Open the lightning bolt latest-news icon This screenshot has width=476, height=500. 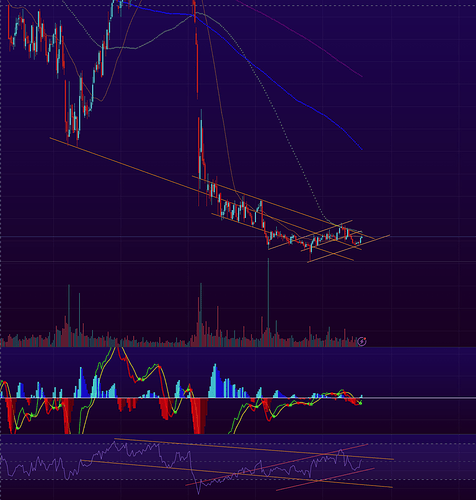pos(362,341)
